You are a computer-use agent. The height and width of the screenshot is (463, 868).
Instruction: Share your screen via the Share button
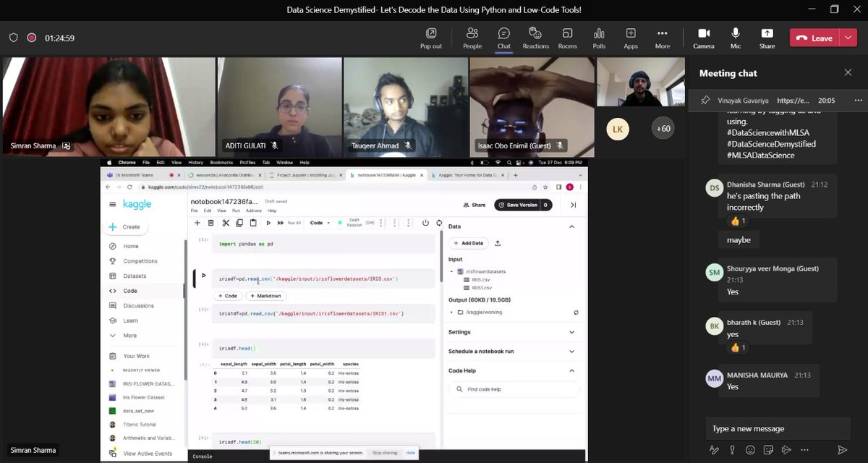click(x=767, y=38)
